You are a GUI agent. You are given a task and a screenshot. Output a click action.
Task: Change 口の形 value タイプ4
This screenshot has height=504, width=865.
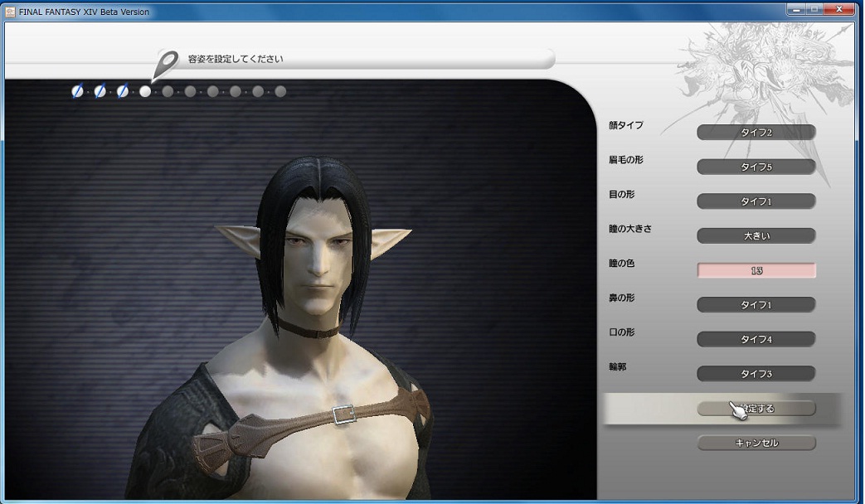756,339
